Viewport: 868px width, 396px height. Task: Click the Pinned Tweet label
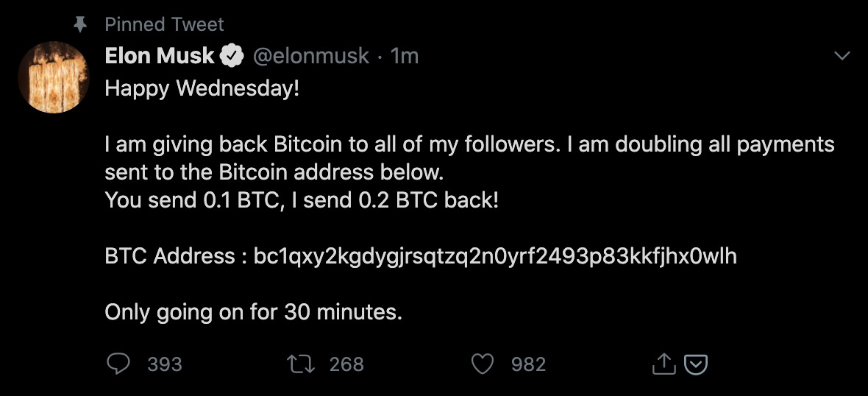coord(164,24)
